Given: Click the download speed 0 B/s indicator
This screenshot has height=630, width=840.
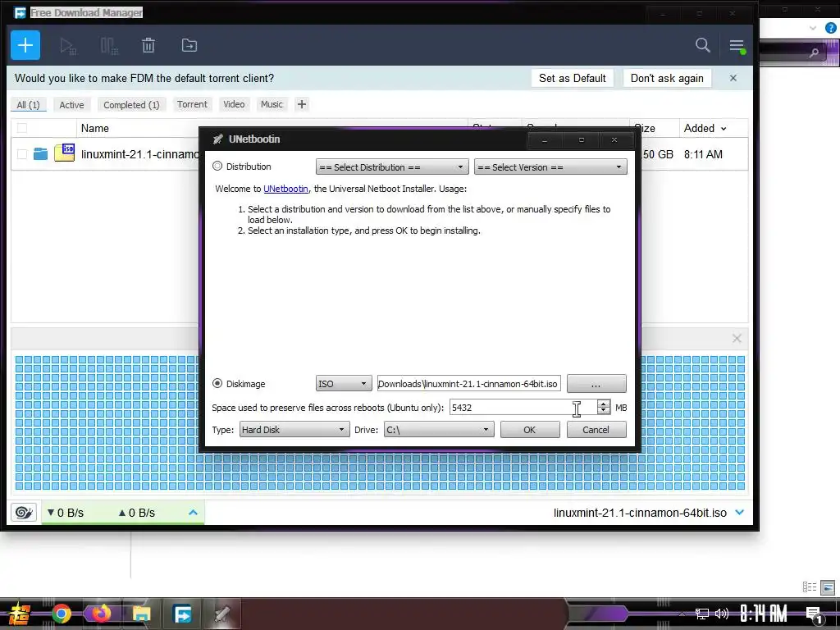Looking at the screenshot, I should click(x=66, y=513).
